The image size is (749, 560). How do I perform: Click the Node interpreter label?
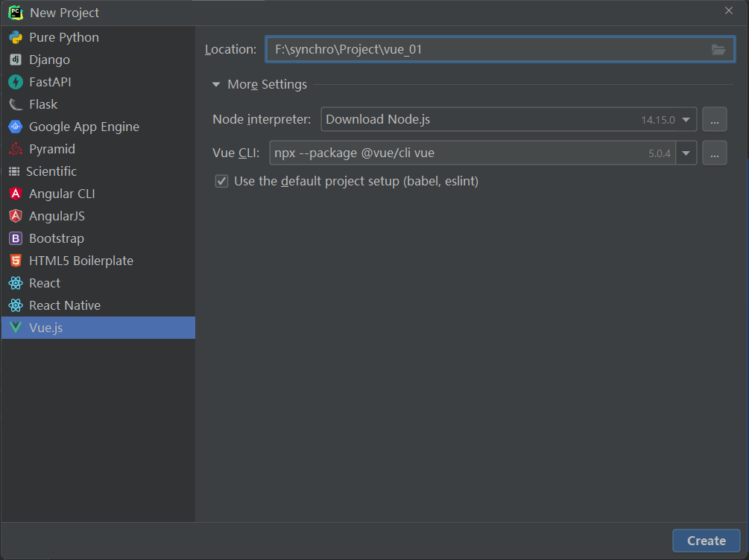coord(262,119)
